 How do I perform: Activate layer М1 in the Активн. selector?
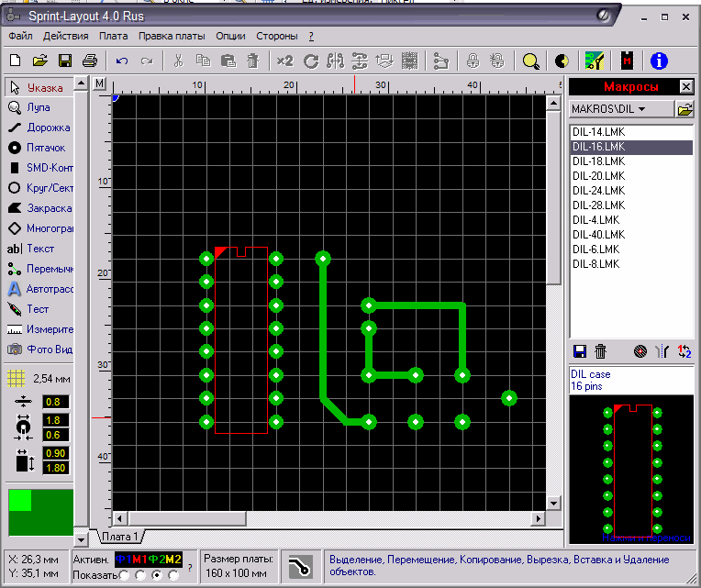(140, 560)
